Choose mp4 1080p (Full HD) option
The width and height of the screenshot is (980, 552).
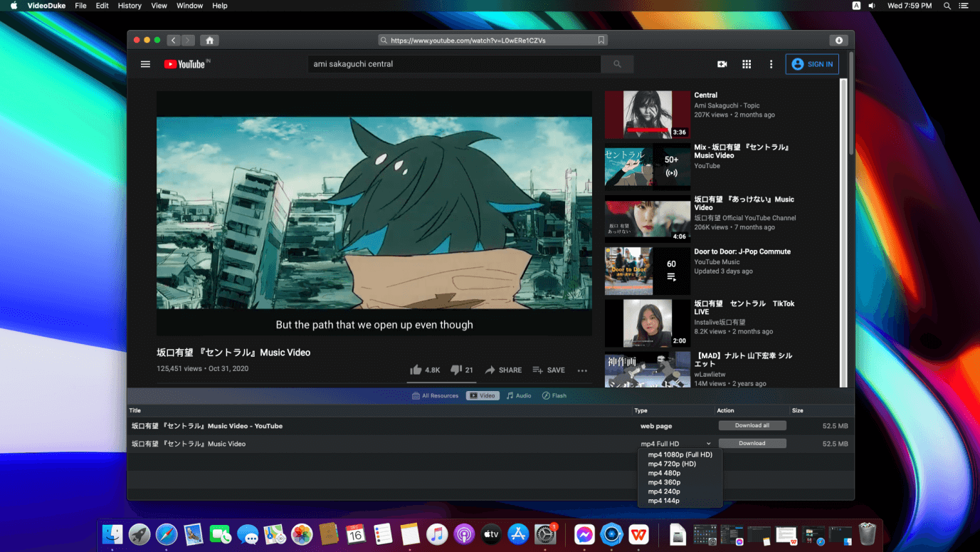[680, 454]
